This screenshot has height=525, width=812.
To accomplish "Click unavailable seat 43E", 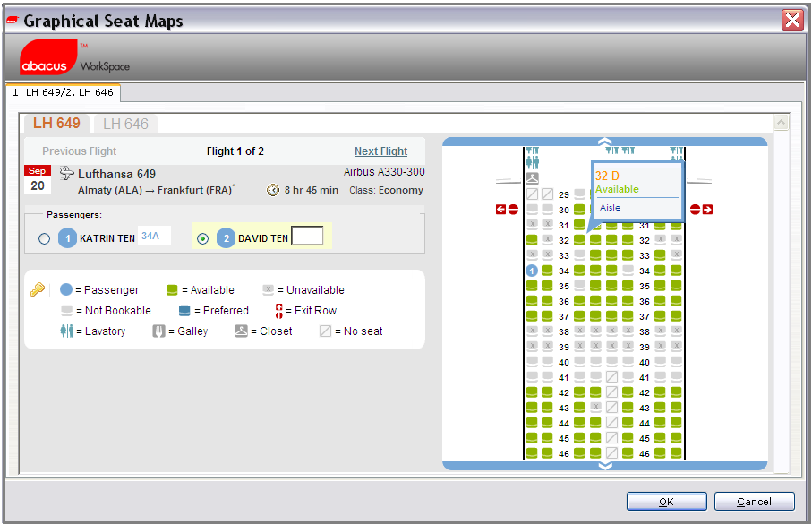I will coord(595,408).
